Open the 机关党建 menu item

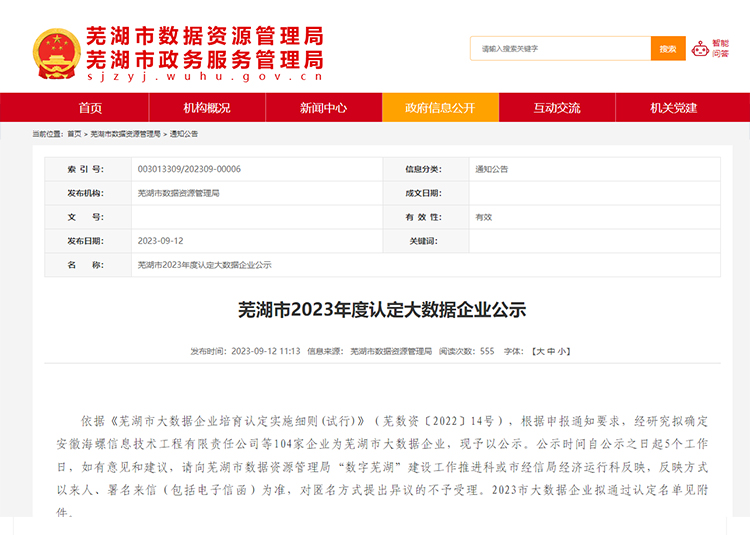(x=673, y=108)
